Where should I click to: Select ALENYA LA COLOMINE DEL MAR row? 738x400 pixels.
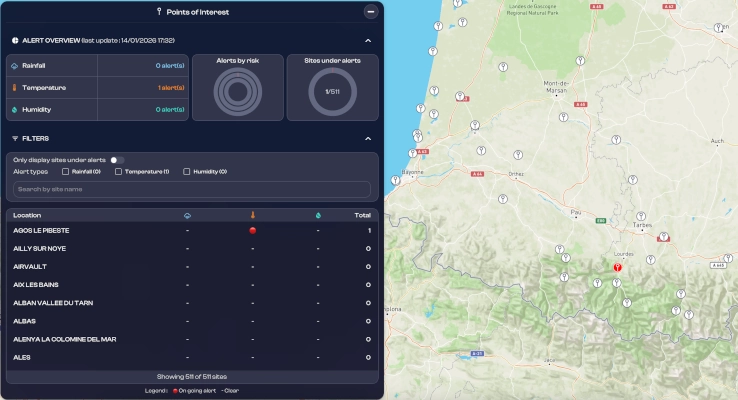coord(192,339)
